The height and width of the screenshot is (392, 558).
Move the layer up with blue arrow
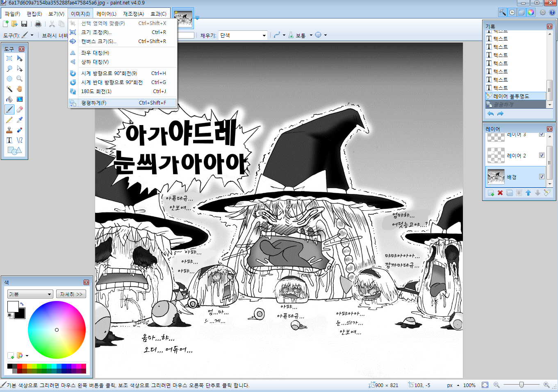click(x=528, y=193)
